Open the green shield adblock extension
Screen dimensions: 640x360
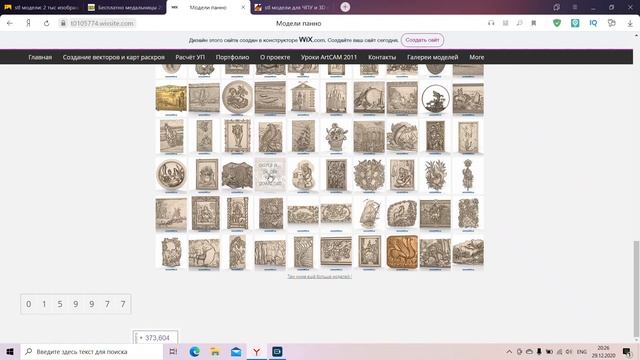pos(557,23)
